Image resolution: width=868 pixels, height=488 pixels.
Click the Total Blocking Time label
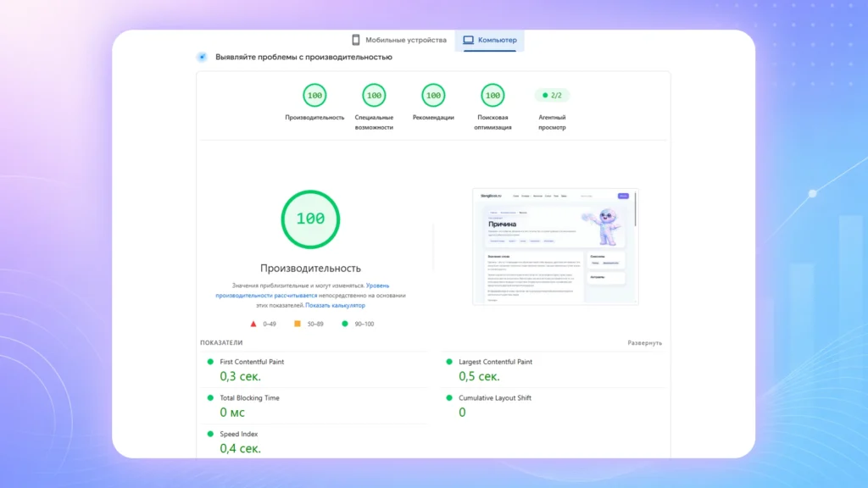click(250, 398)
